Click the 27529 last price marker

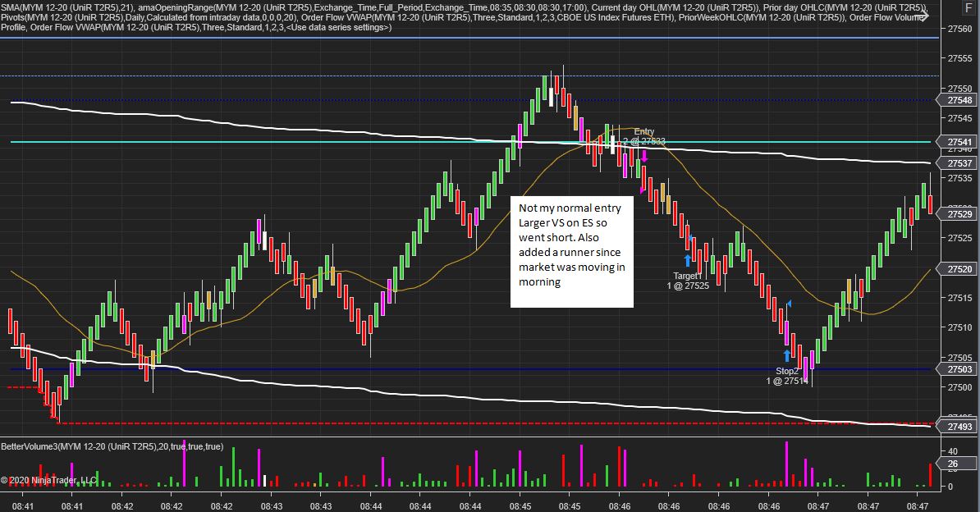click(958, 214)
